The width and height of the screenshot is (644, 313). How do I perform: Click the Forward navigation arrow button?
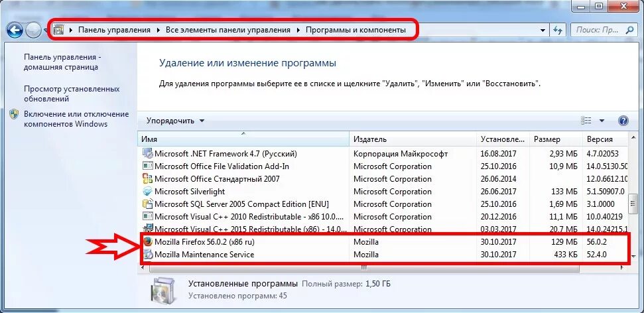[33, 30]
